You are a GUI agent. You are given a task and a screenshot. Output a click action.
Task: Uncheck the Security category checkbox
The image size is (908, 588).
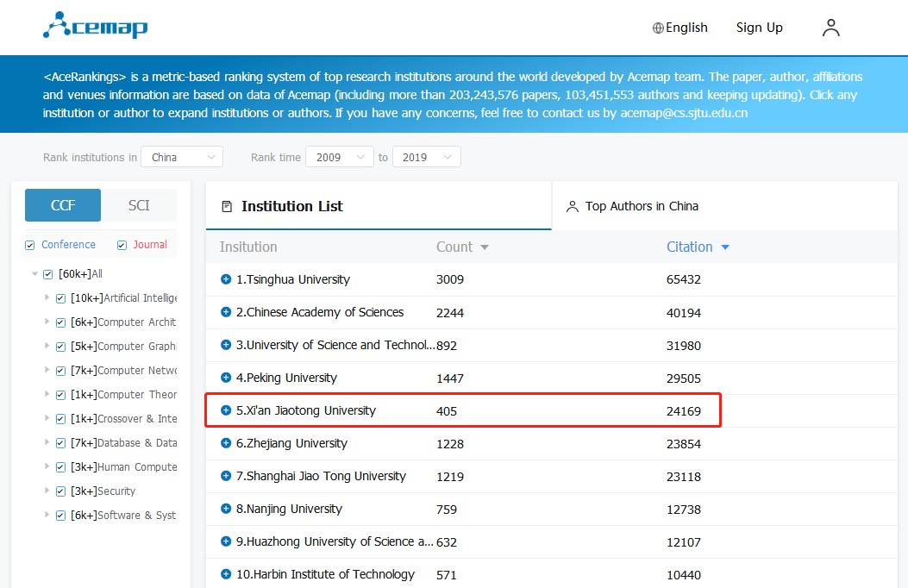coord(60,491)
